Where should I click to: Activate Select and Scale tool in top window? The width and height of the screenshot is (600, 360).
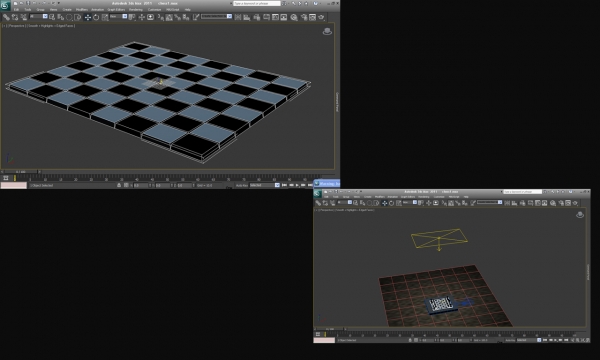pos(104,17)
